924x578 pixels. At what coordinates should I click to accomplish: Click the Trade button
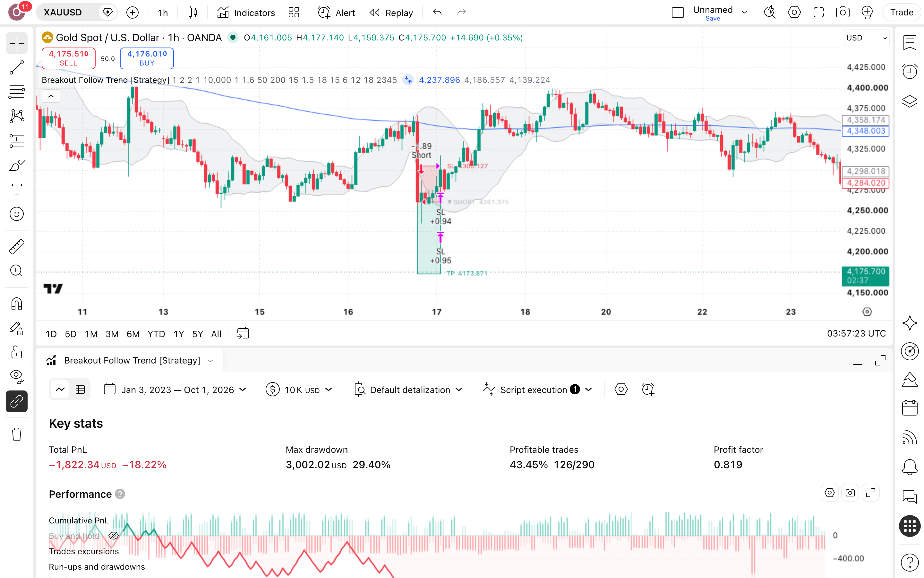(902, 12)
